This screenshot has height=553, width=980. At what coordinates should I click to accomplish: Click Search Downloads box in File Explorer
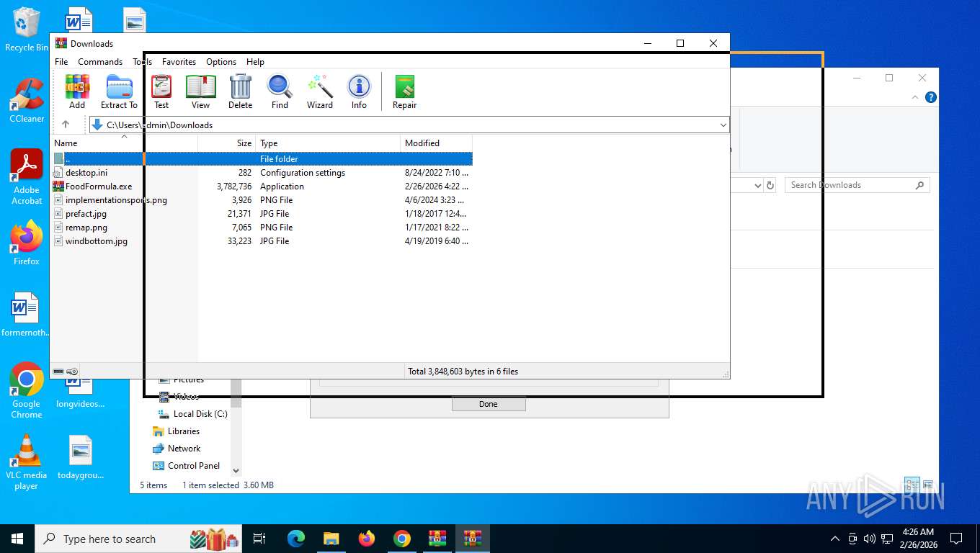click(857, 185)
